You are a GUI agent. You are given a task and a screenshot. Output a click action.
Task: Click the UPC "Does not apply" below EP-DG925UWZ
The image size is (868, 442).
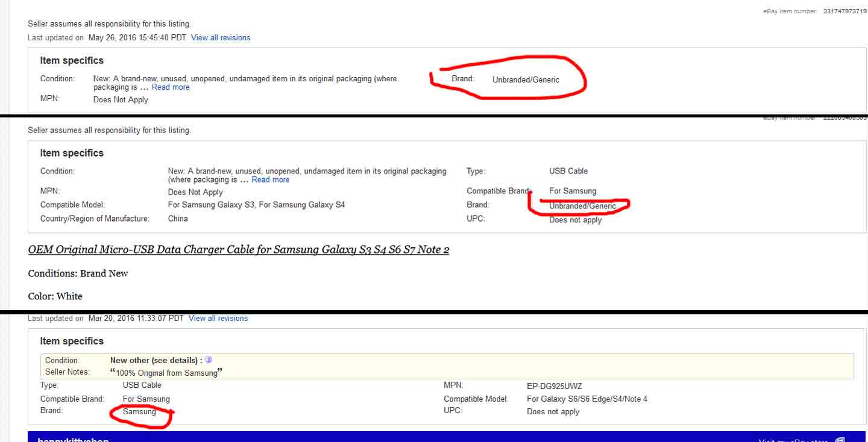coord(553,412)
